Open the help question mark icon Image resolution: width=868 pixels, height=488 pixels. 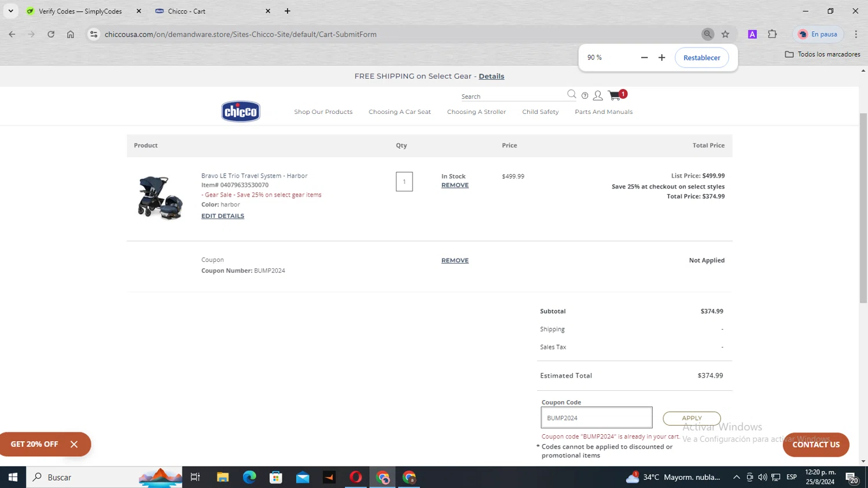[585, 95]
